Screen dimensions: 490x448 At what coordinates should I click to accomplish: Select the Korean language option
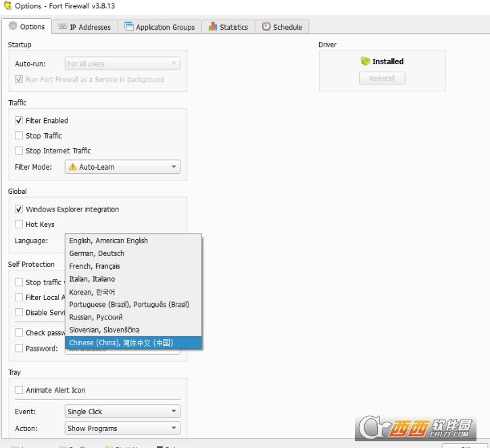[133, 292]
